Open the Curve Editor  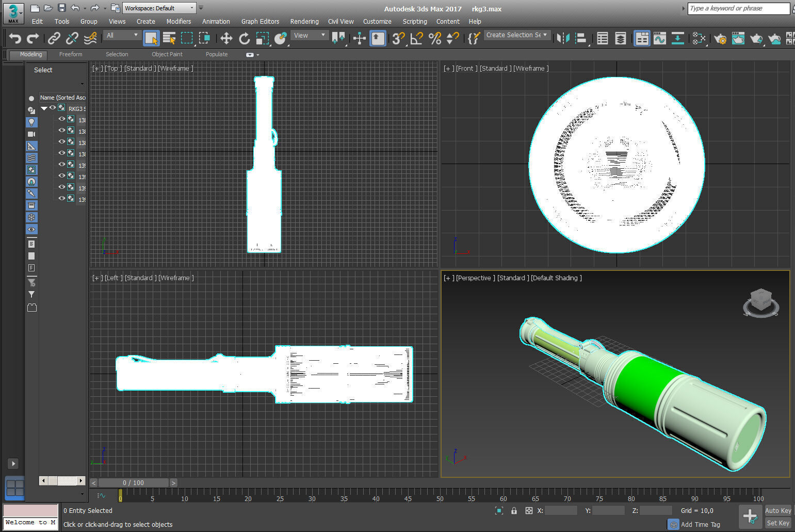(660, 38)
